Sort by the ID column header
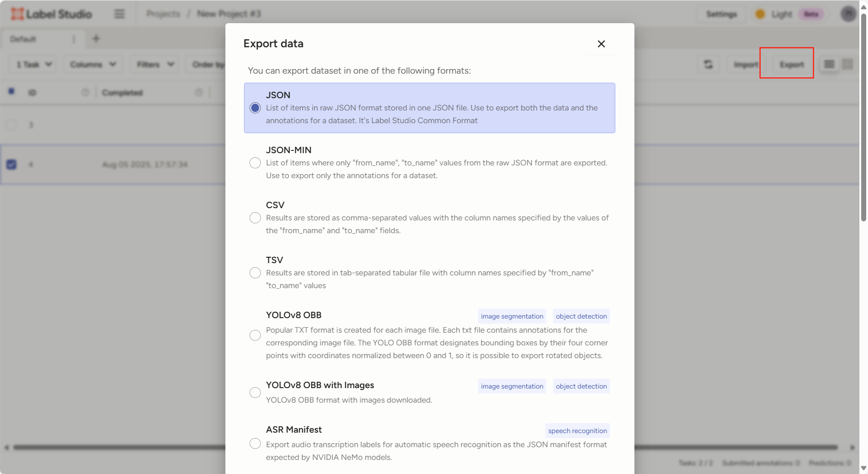Viewport: 868px width, 474px height. click(32, 93)
